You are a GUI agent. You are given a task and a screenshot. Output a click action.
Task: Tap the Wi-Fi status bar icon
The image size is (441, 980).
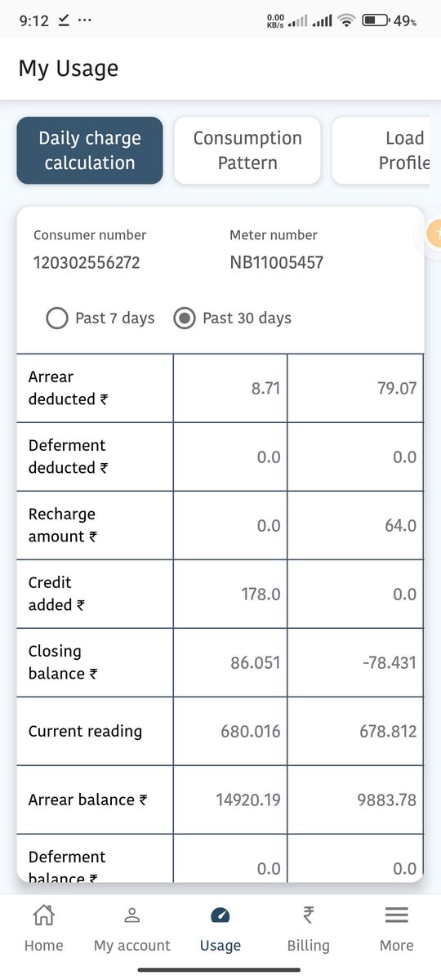[347, 21]
